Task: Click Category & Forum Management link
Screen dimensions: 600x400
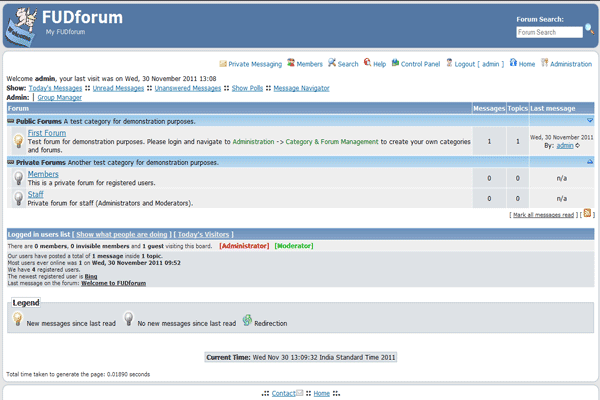Action: pos(332,142)
